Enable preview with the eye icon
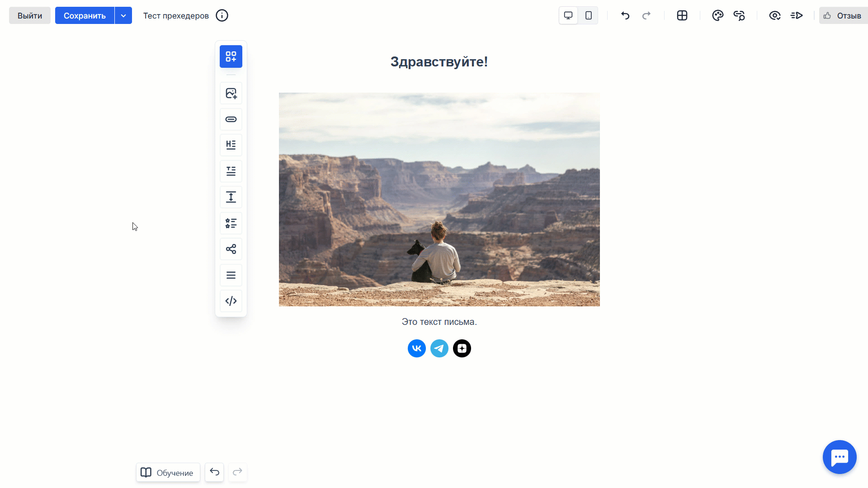Screen dimensions: 868x488 coord(775,15)
